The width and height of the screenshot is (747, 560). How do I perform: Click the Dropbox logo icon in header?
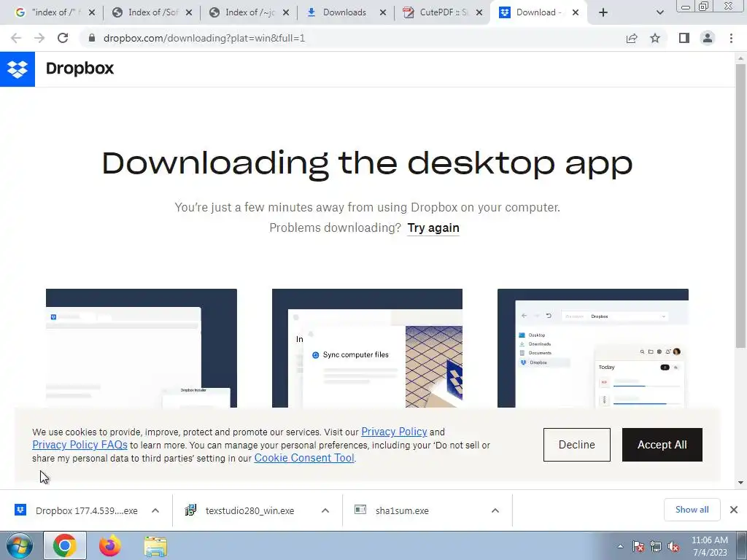pyautogui.click(x=18, y=69)
